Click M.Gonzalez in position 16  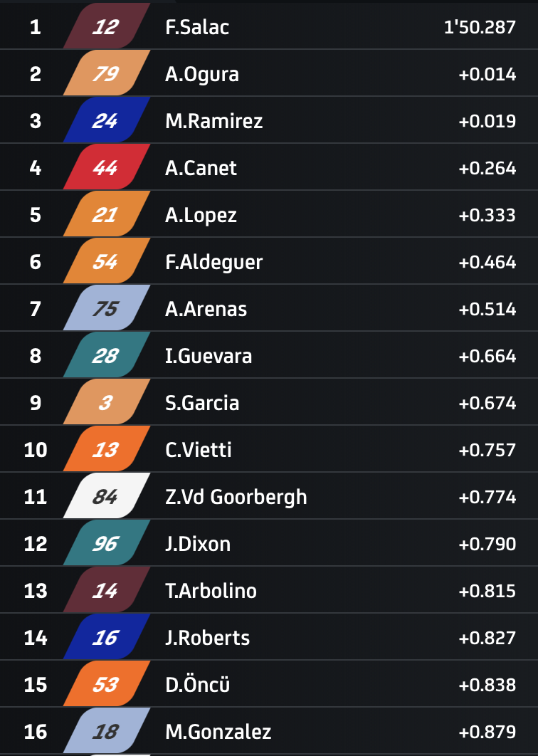(x=218, y=732)
